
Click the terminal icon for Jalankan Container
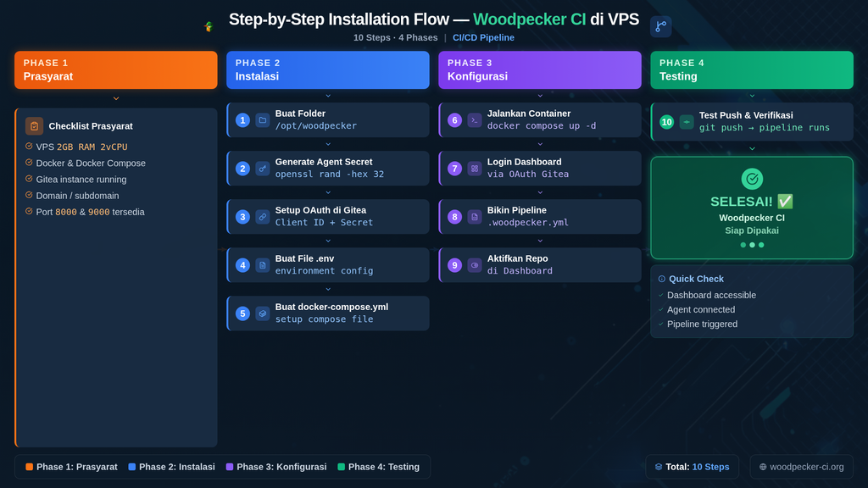click(475, 120)
